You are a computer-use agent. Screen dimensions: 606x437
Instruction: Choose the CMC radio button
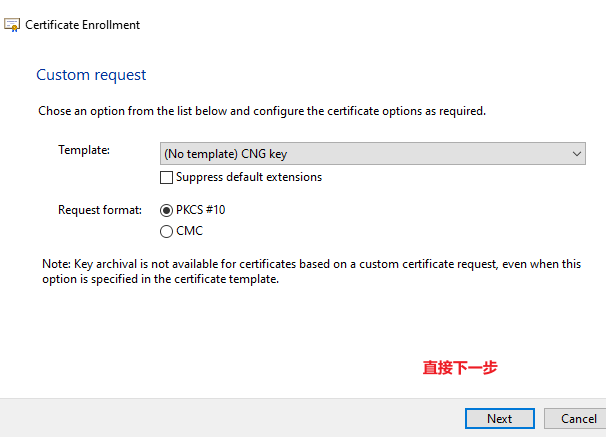[166, 231]
